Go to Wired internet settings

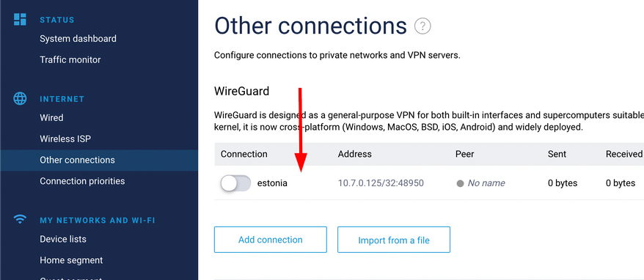click(x=51, y=118)
